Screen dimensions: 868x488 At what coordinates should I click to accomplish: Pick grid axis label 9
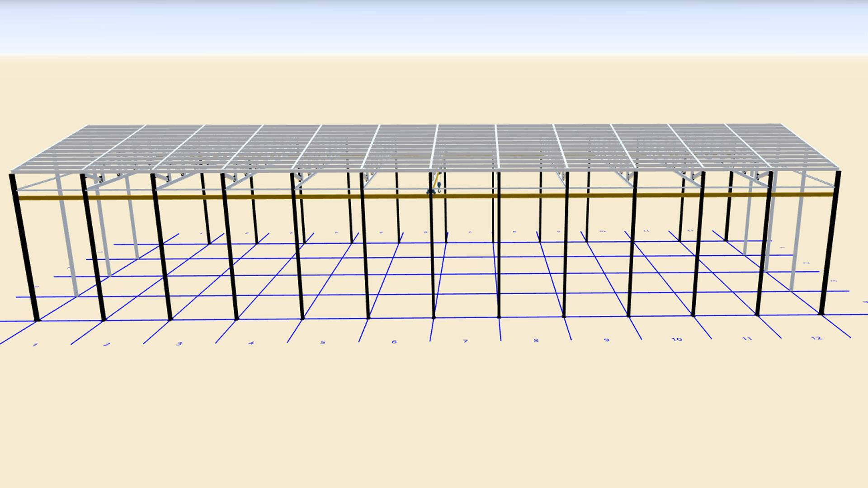(x=607, y=340)
